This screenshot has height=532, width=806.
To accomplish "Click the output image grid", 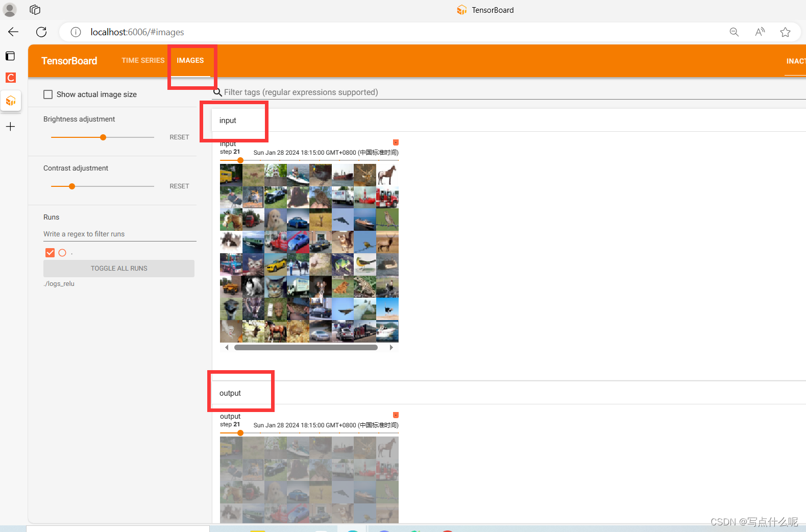I will coord(309,479).
